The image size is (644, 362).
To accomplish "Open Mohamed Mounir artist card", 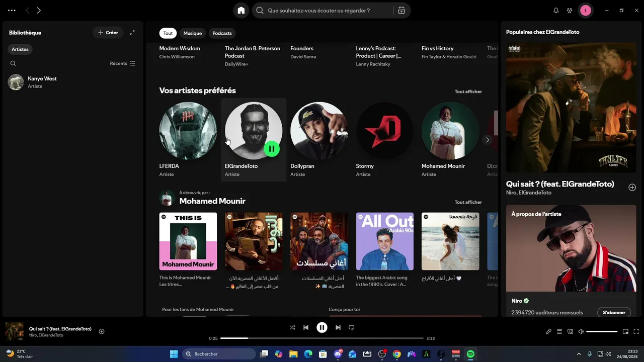I will [450, 140].
